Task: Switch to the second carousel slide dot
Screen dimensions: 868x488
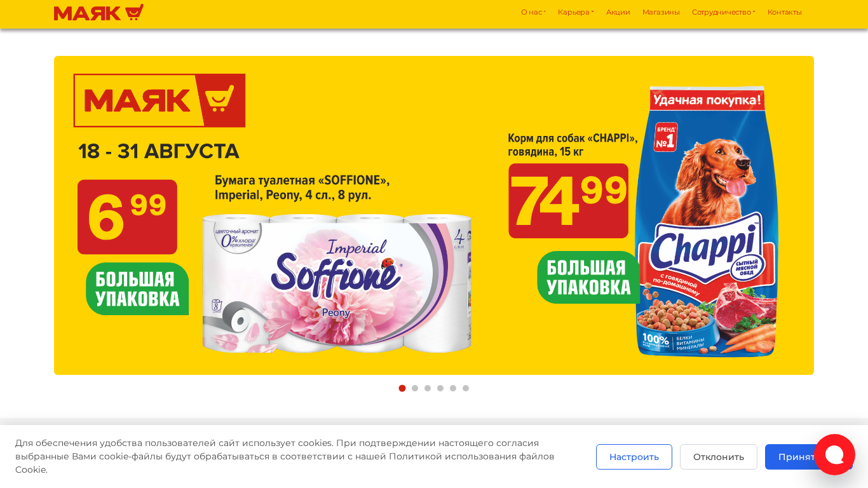Action: (x=415, y=388)
